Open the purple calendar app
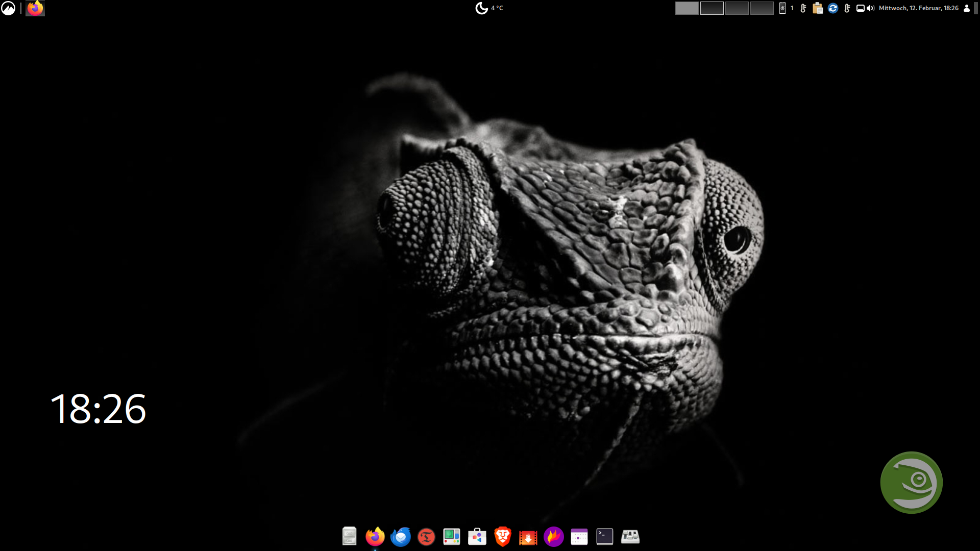Screen dimensions: 980x551 (579, 536)
